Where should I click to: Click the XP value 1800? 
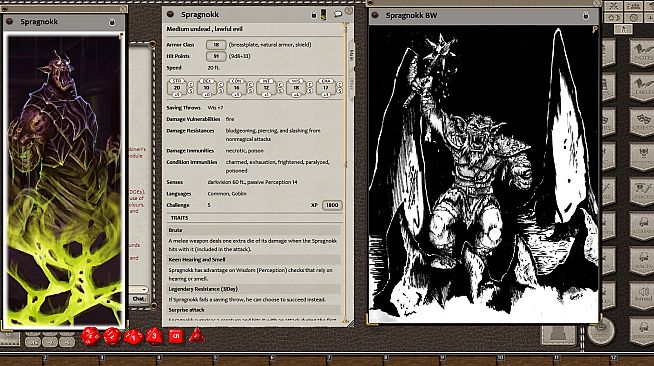click(332, 205)
